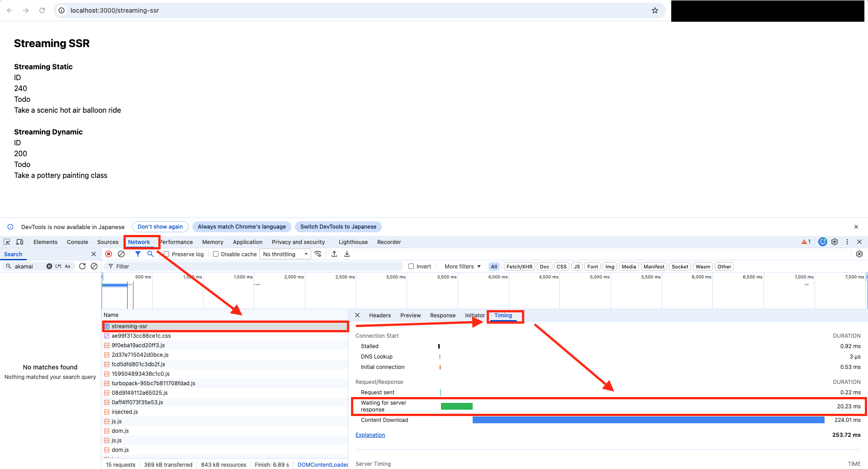Tick the Invert filter checkbox
This screenshot has height=469, width=868.
[411, 266]
